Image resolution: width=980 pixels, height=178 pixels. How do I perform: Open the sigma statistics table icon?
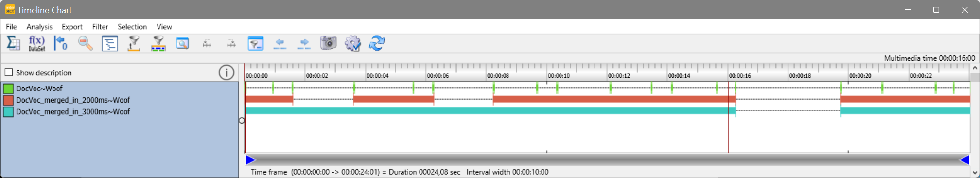tap(13, 43)
